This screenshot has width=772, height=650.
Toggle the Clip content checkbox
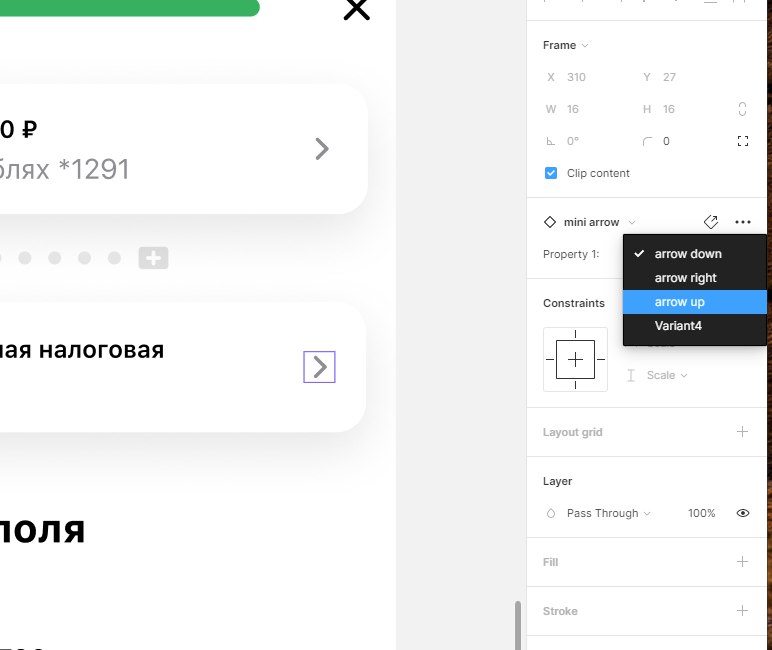point(551,173)
